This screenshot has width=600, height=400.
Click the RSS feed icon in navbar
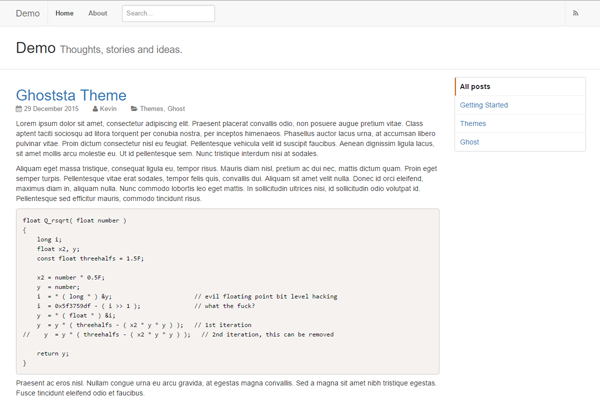tap(576, 13)
